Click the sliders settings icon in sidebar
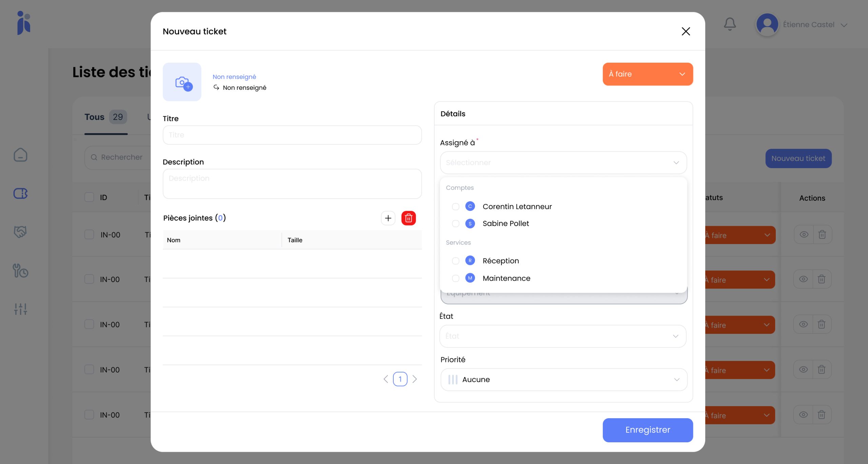The height and width of the screenshot is (464, 868). [20, 309]
